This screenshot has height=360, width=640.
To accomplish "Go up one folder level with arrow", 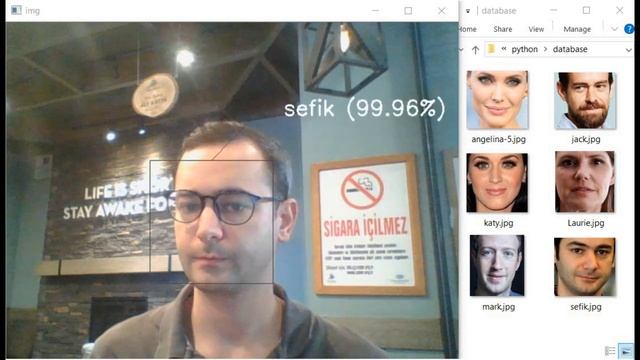I will tap(475, 50).
